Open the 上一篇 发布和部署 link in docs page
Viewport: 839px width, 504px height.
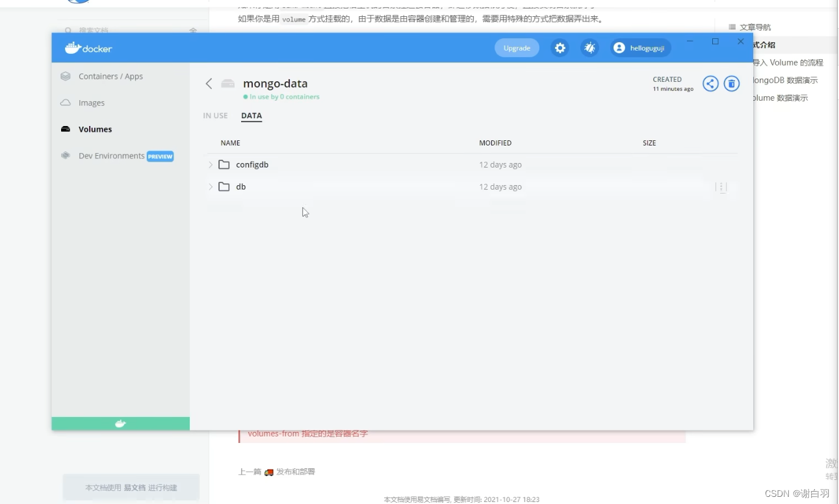tap(276, 472)
